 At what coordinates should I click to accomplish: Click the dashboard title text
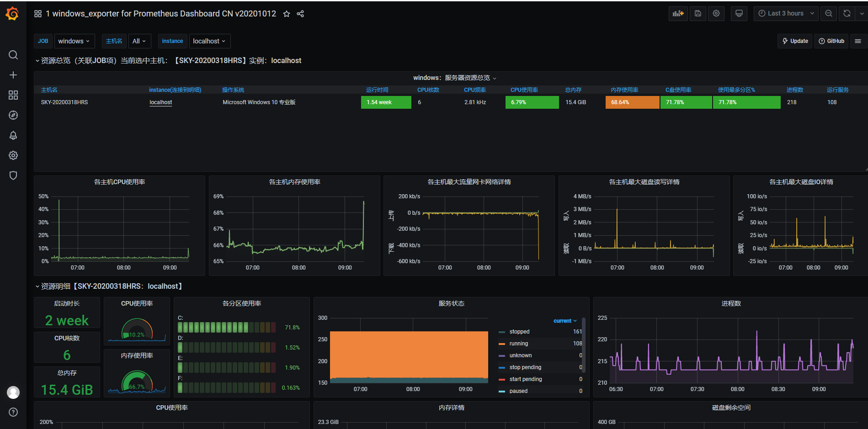[161, 14]
